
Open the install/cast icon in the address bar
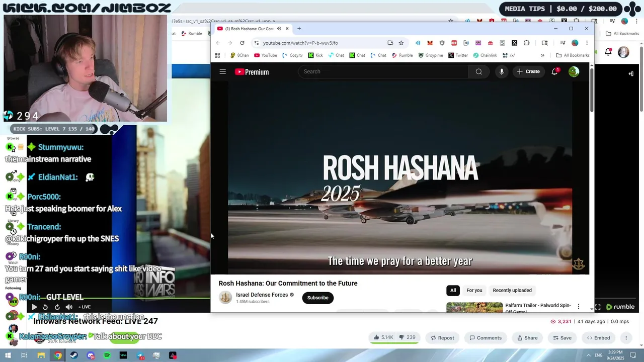tap(390, 43)
